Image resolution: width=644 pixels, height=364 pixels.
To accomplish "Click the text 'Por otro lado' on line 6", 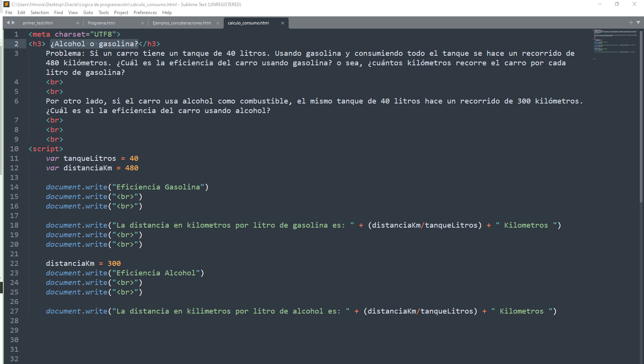I will 74,101.
